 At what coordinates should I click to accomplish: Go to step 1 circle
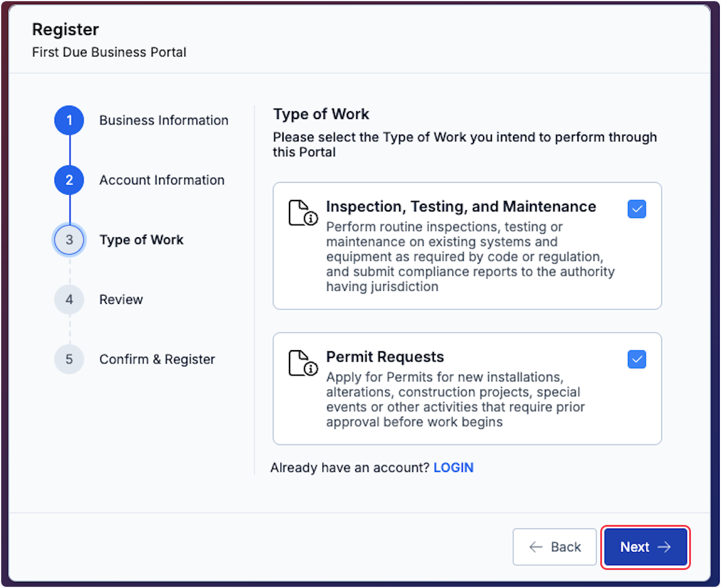[70, 121]
